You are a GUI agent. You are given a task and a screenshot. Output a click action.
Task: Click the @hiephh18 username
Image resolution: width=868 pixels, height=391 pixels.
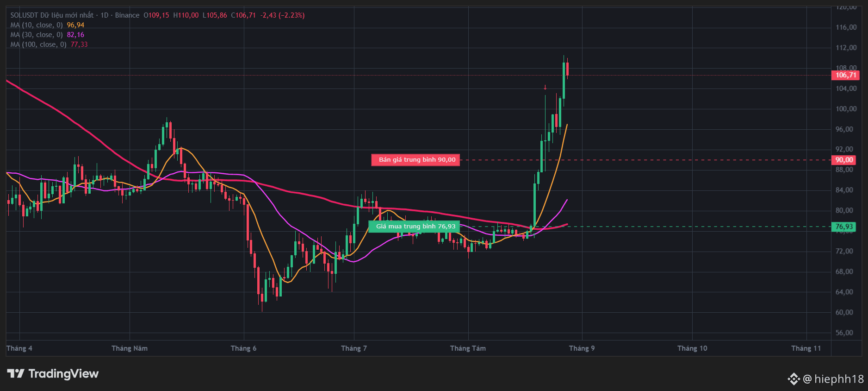833,379
